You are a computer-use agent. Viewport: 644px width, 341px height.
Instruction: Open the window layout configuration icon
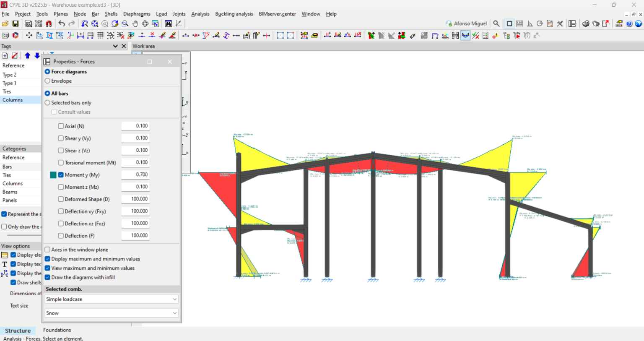click(x=572, y=23)
